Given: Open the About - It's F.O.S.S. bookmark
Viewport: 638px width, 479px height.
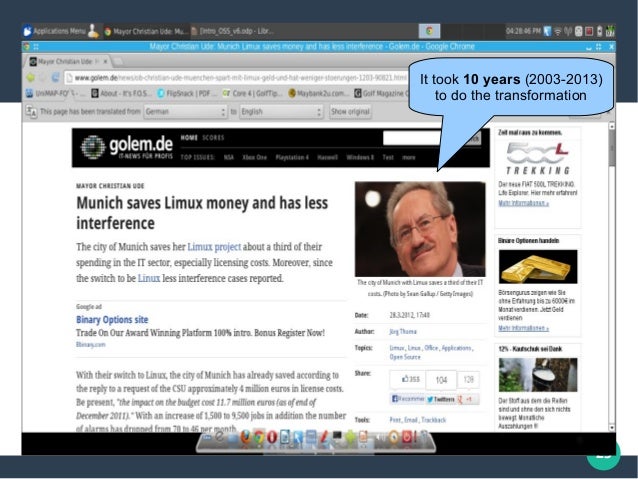Looking at the screenshot, I should pos(120,93).
